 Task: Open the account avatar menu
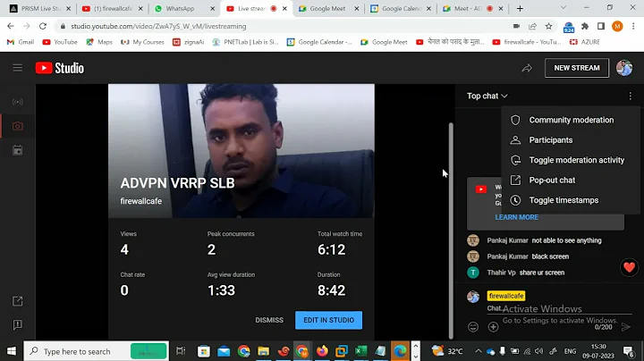(x=624, y=68)
